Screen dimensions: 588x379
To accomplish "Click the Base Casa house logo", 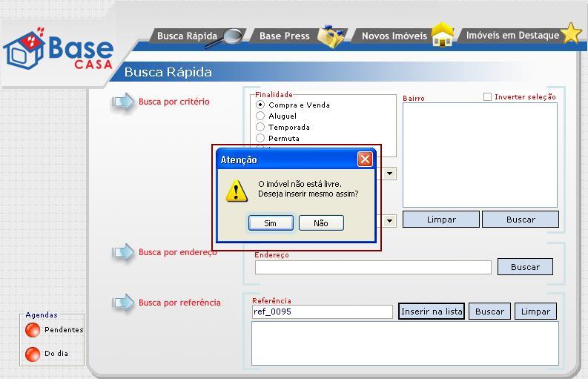I will (24, 49).
